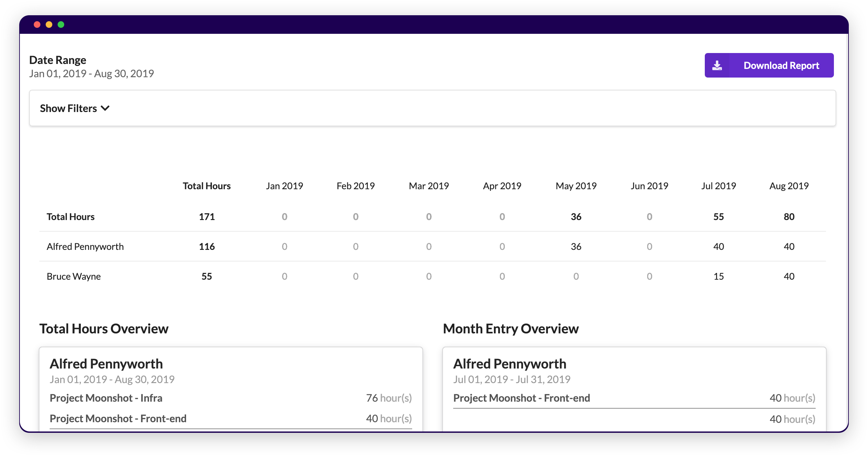This screenshot has height=456, width=868.
Task: Click Total Hours 171 summary value
Action: click(x=207, y=216)
